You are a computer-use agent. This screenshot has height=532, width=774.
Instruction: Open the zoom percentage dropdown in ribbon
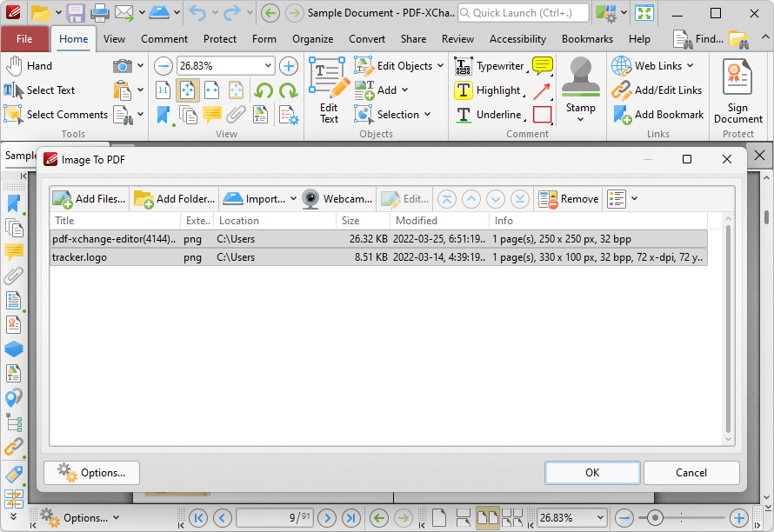(x=268, y=66)
